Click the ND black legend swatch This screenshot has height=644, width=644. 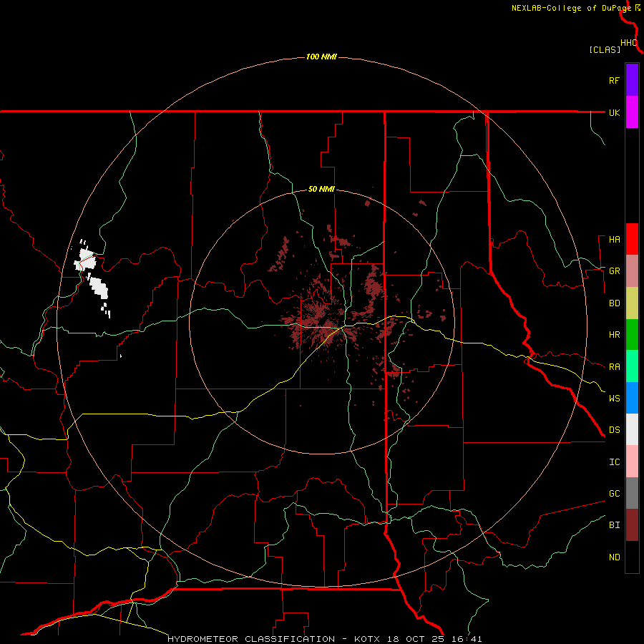(632, 557)
